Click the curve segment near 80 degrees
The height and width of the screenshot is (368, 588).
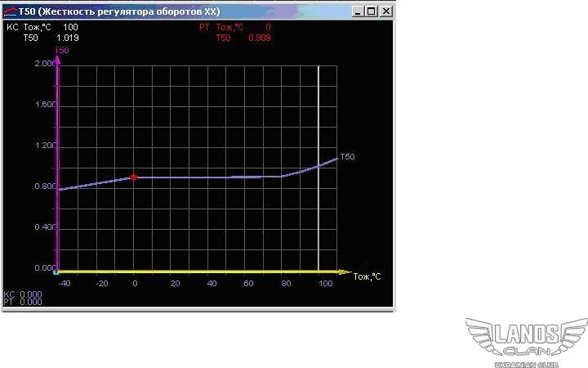(x=281, y=176)
